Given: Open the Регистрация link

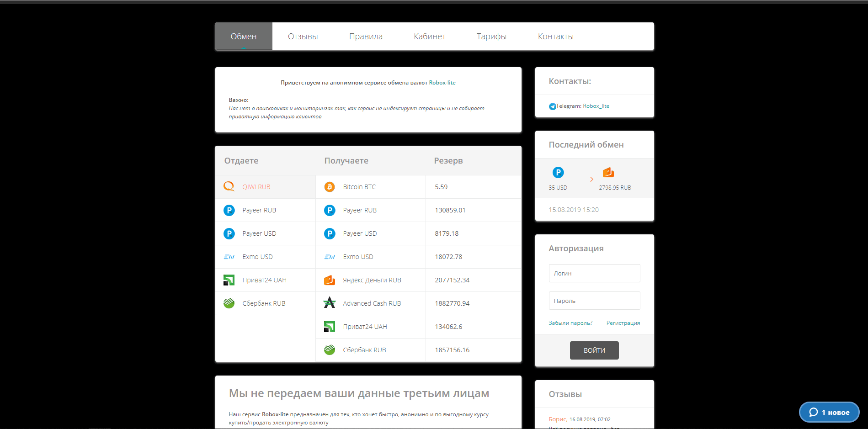Looking at the screenshot, I should 623,323.
